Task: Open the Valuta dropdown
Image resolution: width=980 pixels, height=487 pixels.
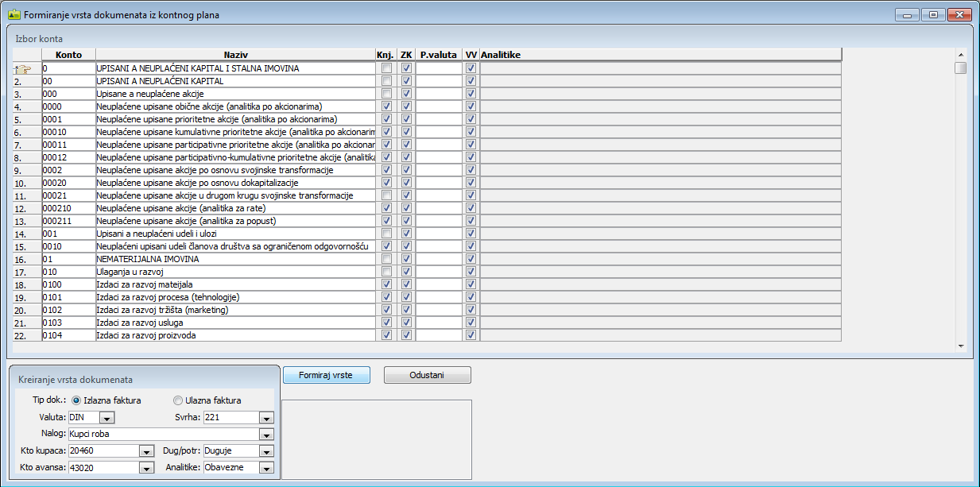Action: click(x=108, y=418)
